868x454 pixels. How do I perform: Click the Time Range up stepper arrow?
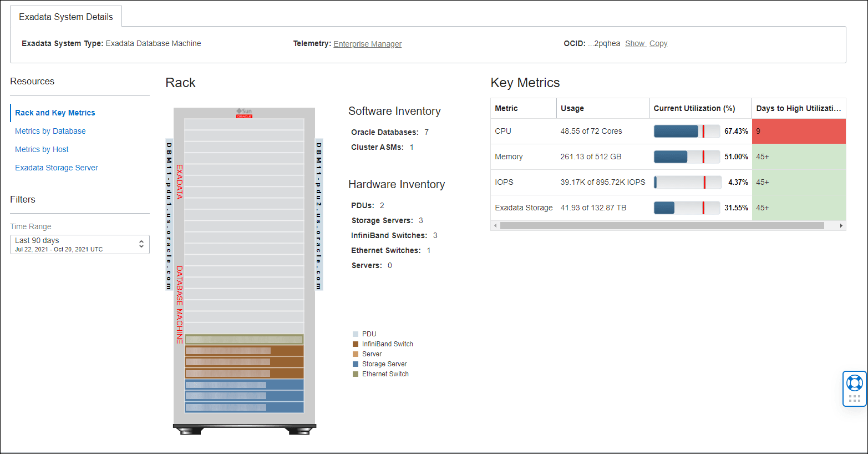142,241
